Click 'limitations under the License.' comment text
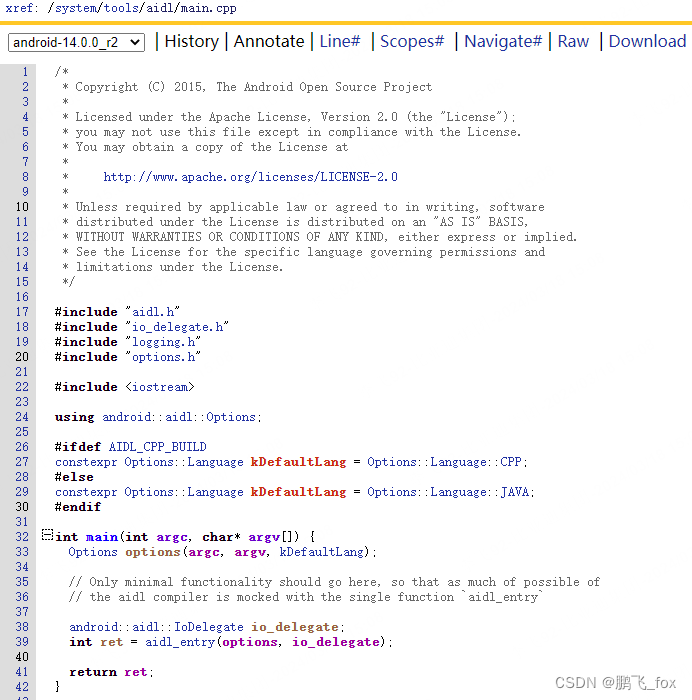Image resolution: width=692 pixels, height=700 pixels. point(179,267)
